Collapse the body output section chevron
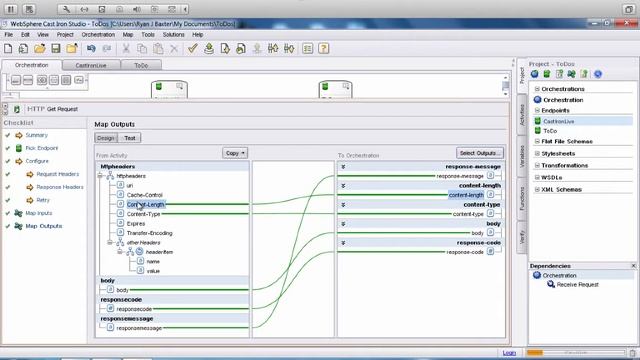The image size is (640, 360). [x=343, y=224]
